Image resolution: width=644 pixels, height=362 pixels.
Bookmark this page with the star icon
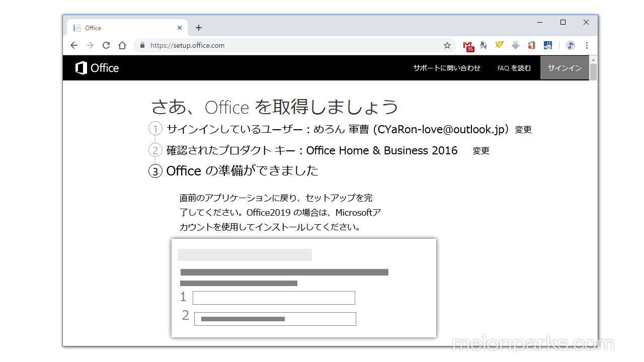pos(447,45)
